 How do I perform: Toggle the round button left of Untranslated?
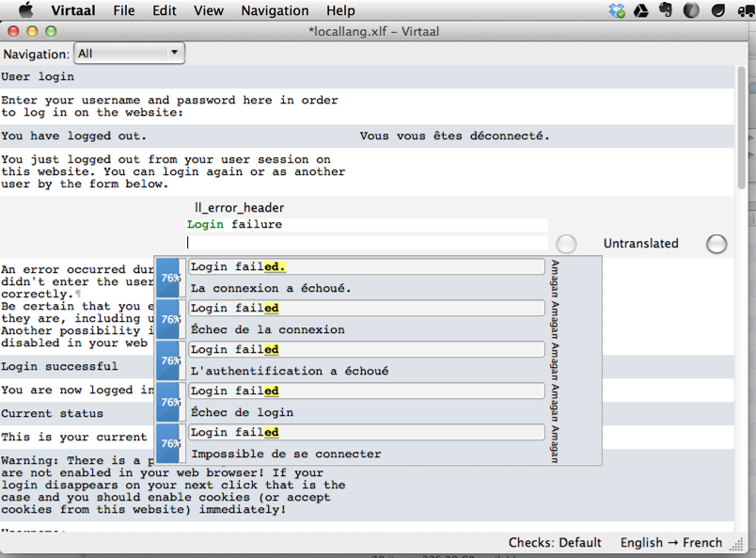566,244
